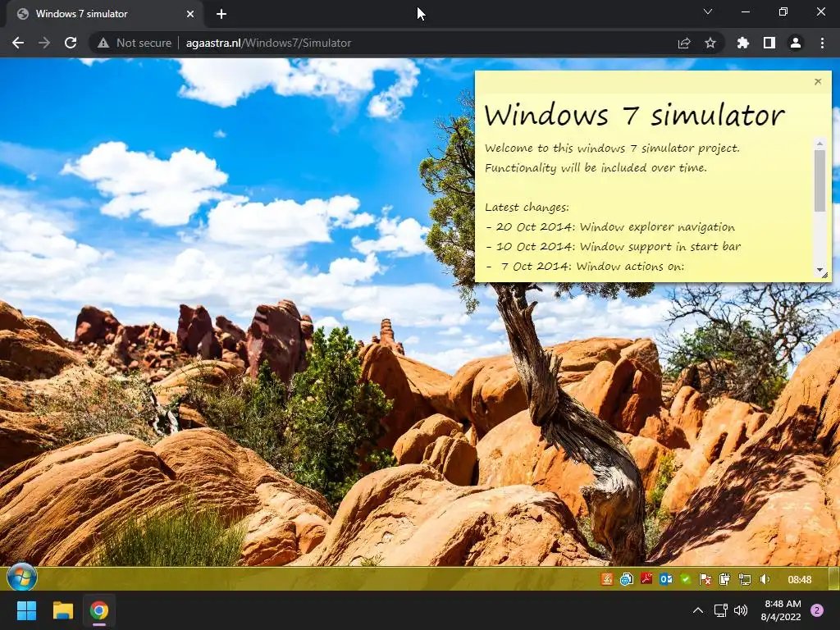This screenshot has width=840, height=630.
Task: Click the sticky note scroll down arrow
Action: point(819,269)
